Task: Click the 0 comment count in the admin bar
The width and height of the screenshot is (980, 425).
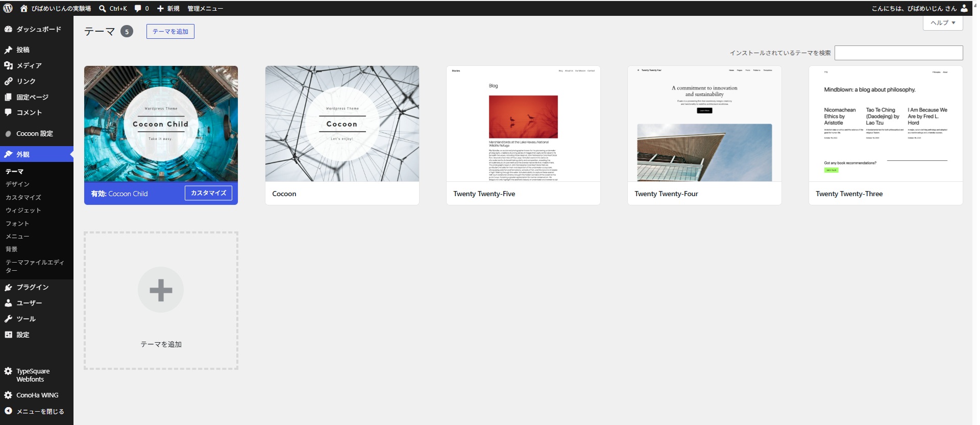Action: (x=147, y=9)
